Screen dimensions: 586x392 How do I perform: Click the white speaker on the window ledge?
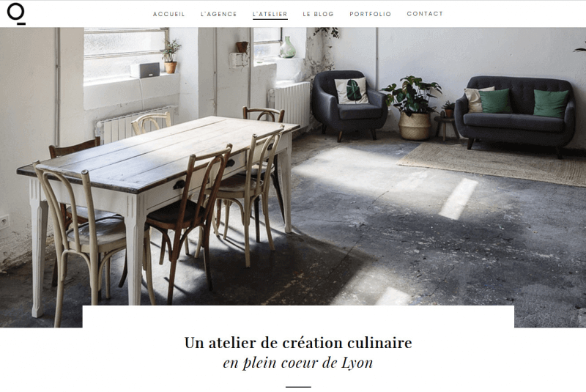click(x=144, y=70)
